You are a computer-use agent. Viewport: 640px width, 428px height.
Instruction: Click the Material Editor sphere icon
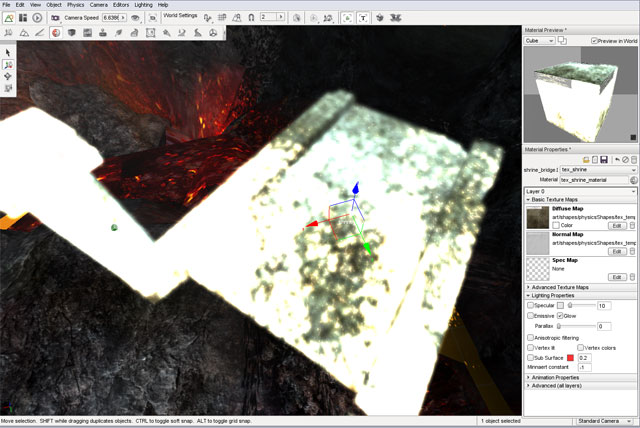pos(56,33)
